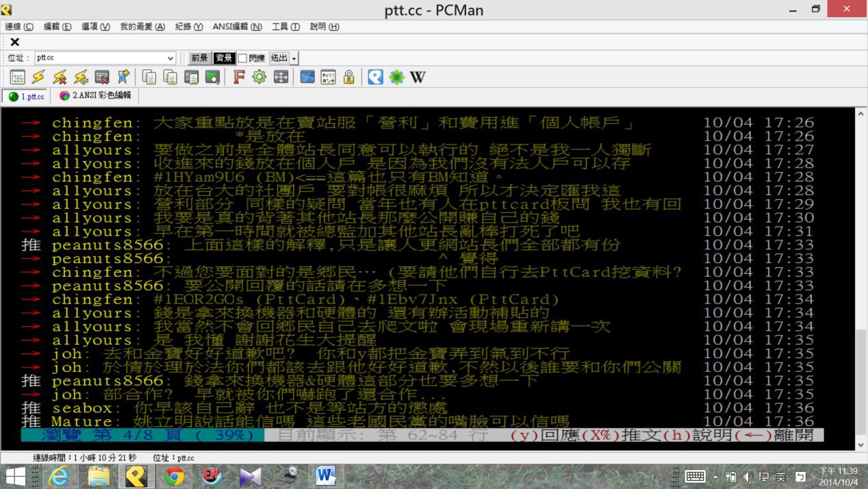Click the 位址：ptt.cc status bar entry
The width and height of the screenshot is (868, 489).
click(x=173, y=457)
